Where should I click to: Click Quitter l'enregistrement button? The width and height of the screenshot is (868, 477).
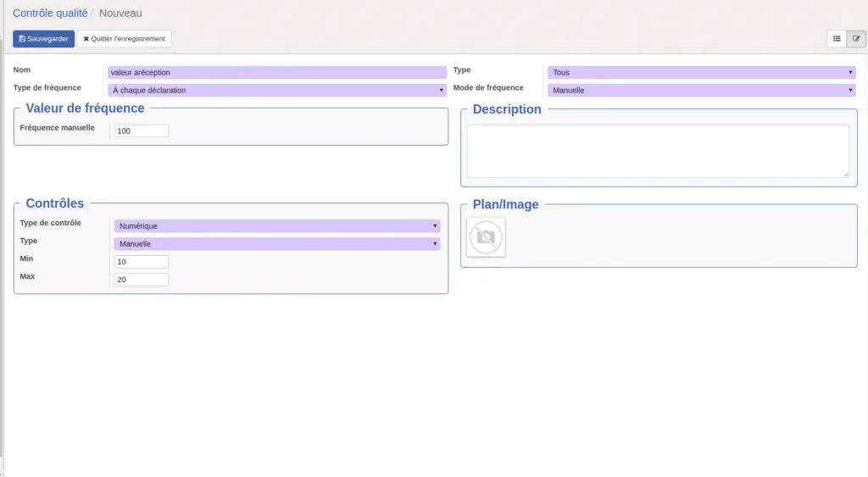pos(124,39)
